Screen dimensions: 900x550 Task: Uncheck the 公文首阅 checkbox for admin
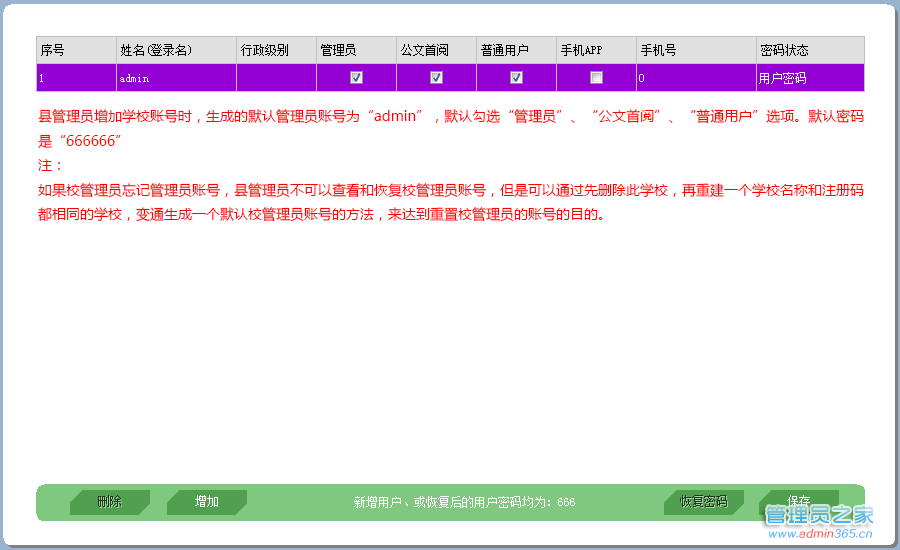pos(436,78)
